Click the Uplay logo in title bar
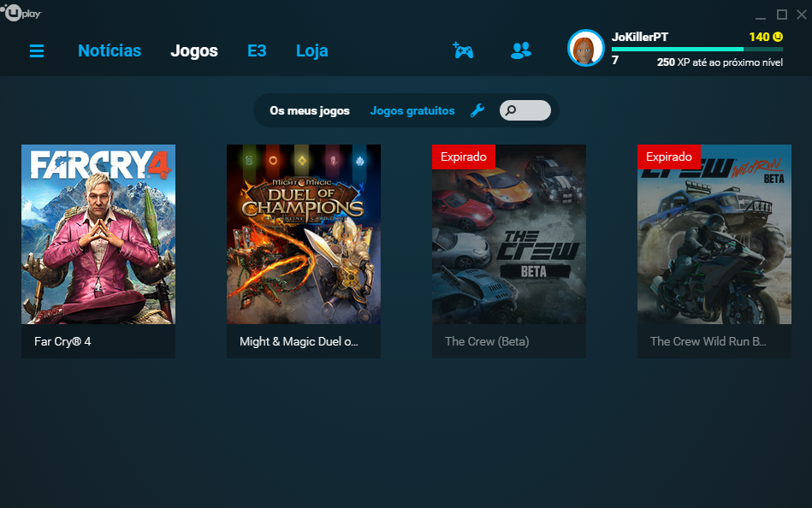The height and width of the screenshot is (508, 812). coord(21,13)
